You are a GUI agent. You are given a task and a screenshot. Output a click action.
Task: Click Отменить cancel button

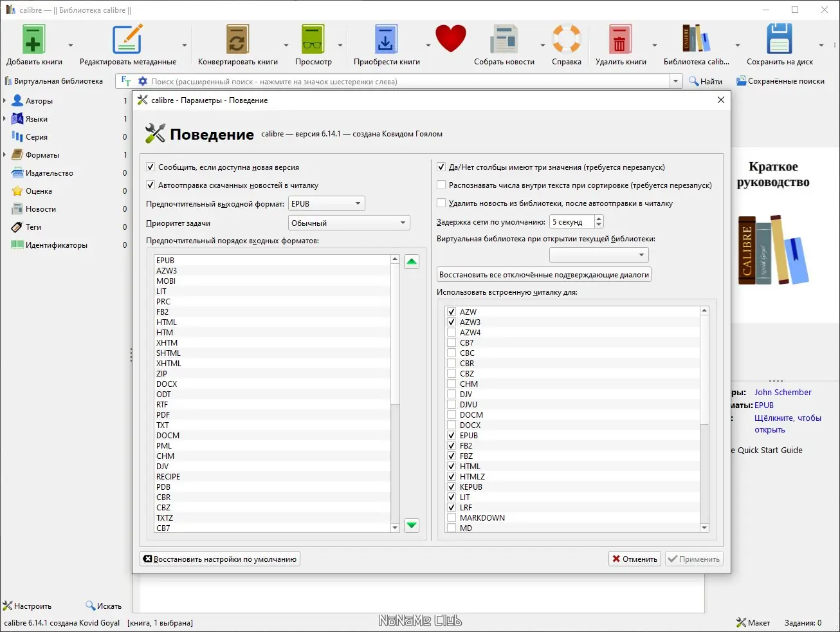coord(635,559)
